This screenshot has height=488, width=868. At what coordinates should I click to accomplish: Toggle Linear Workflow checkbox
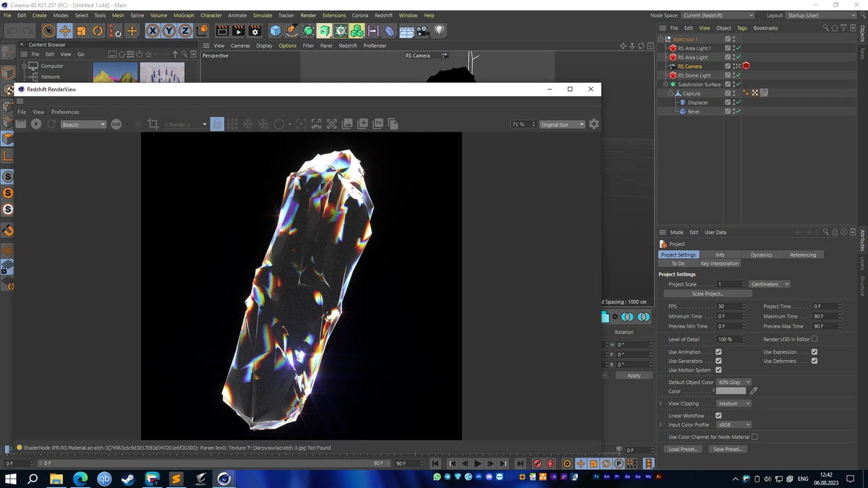pyautogui.click(x=718, y=416)
